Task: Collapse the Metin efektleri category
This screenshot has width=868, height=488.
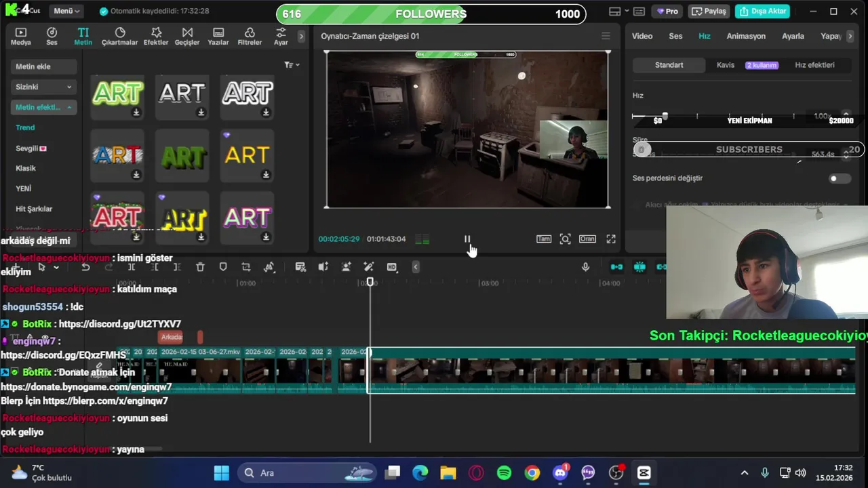Action: [x=43, y=107]
